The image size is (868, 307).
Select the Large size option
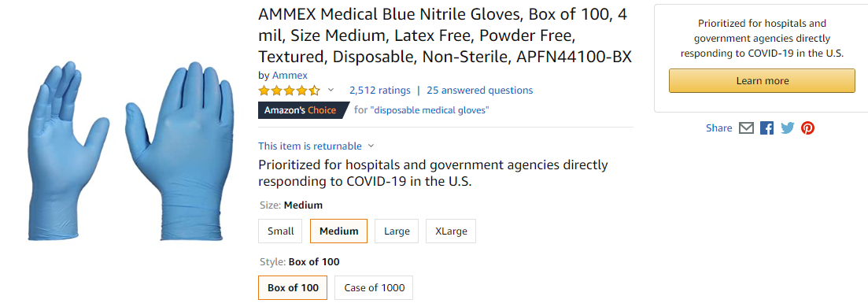click(x=397, y=231)
